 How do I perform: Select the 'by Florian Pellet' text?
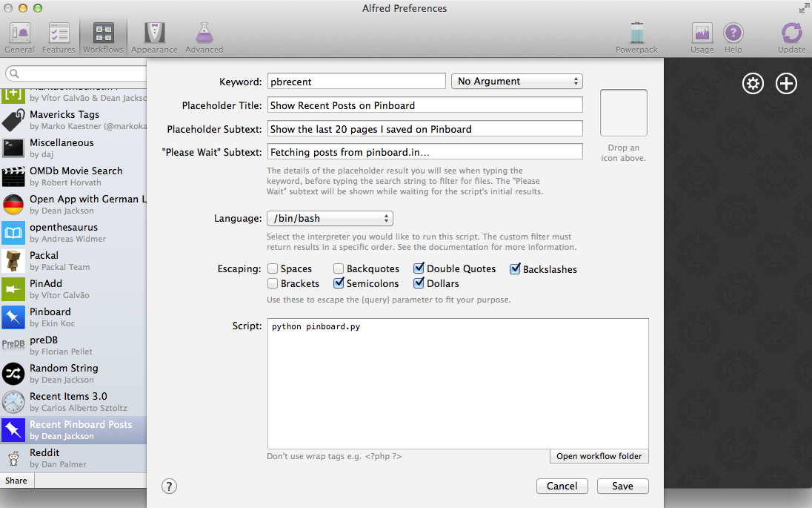pos(61,352)
